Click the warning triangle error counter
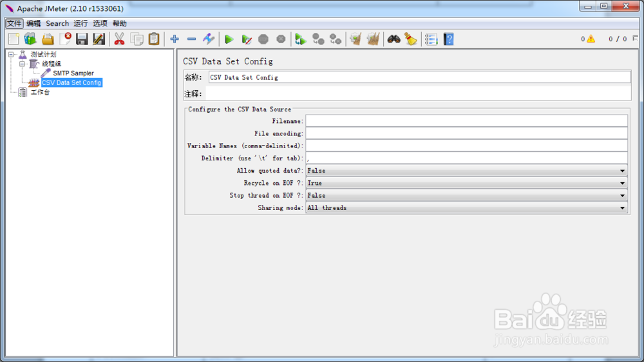The height and width of the screenshot is (362, 644). click(591, 39)
